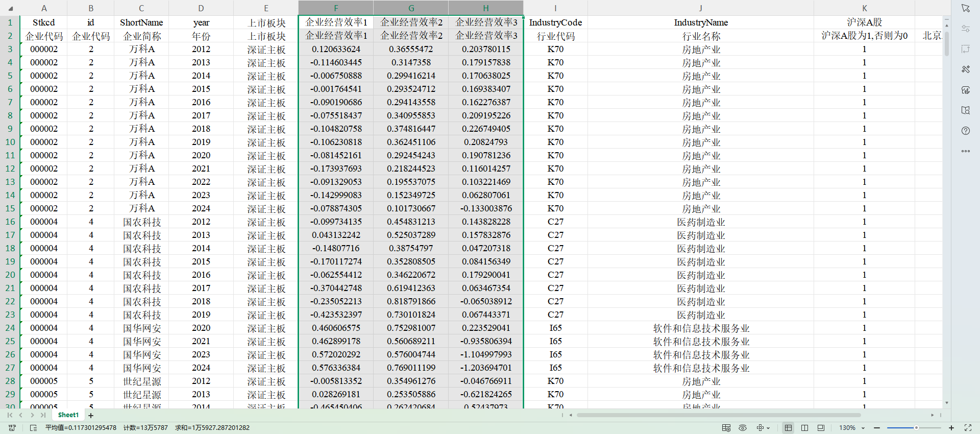The image size is (980, 434).
Task: Click the zoom slider handle
Action: click(916, 428)
